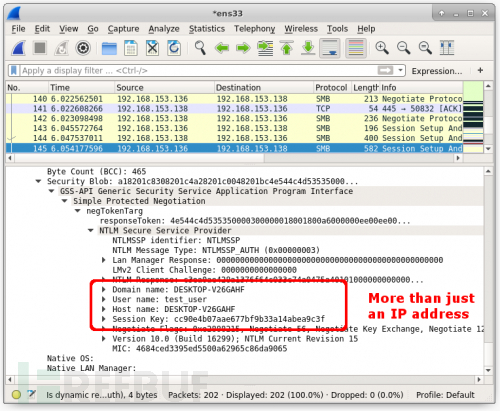
Task: Expand the Domain name field
Action: point(104,289)
